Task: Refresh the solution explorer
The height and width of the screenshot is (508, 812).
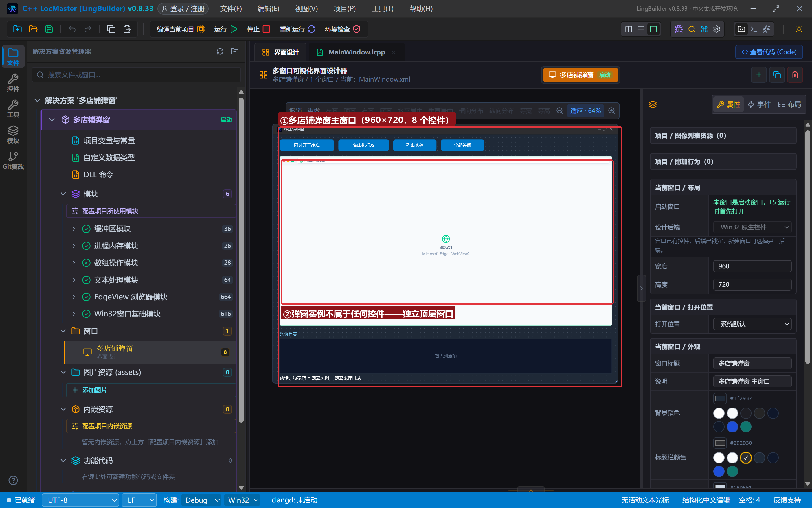Action: click(220, 51)
